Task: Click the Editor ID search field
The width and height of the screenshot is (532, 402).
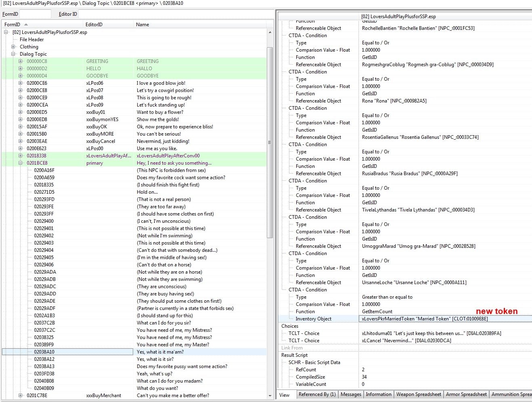Action: coord(176,14)
